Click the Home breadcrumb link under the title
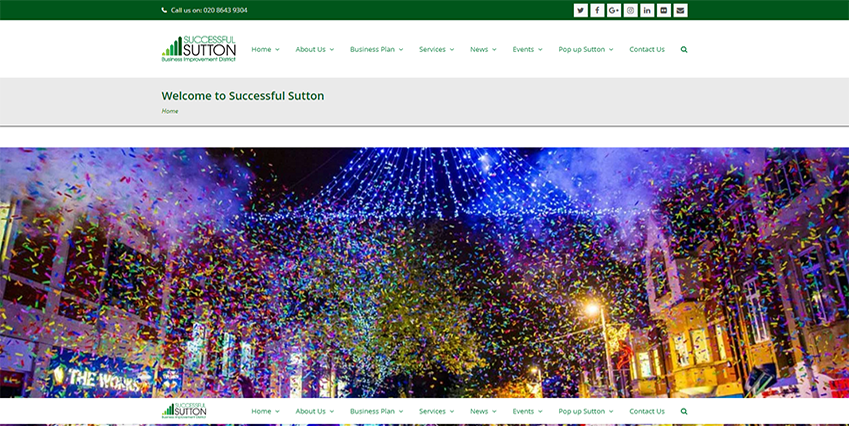 tap(170, 111)
